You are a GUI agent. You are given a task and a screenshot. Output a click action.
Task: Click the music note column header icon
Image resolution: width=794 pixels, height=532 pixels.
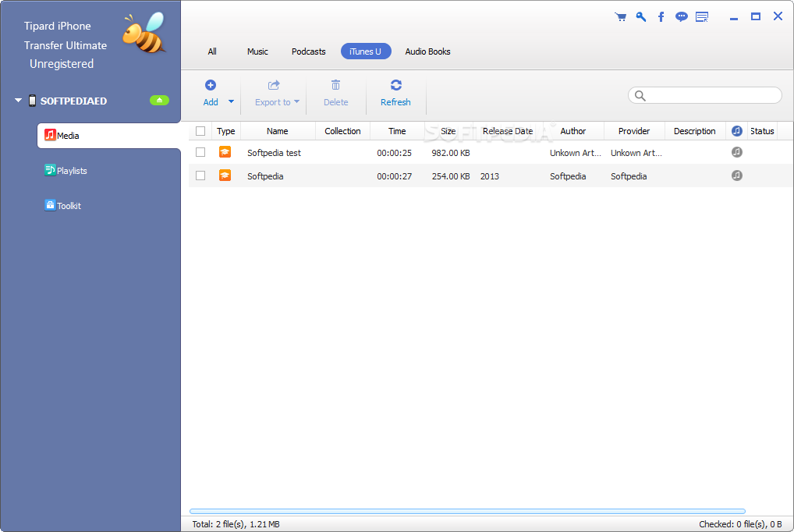(737, 131)
